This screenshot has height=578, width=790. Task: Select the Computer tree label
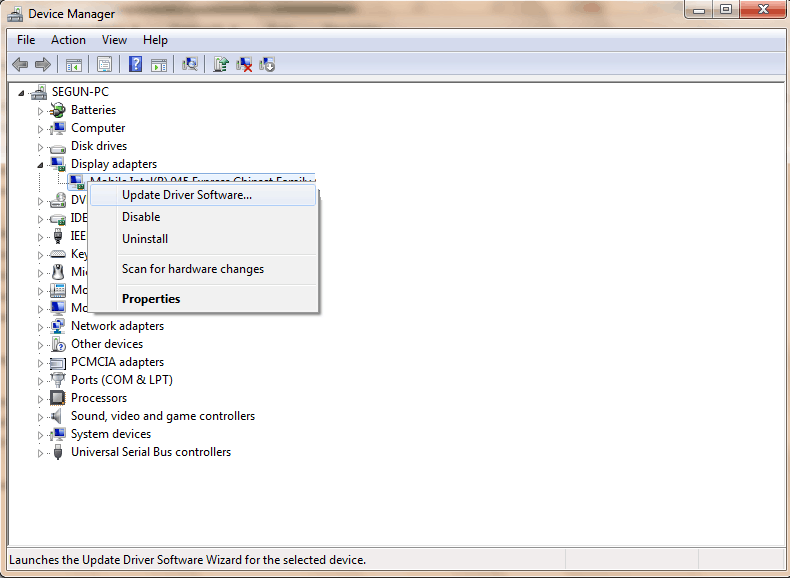click(98, 128)
